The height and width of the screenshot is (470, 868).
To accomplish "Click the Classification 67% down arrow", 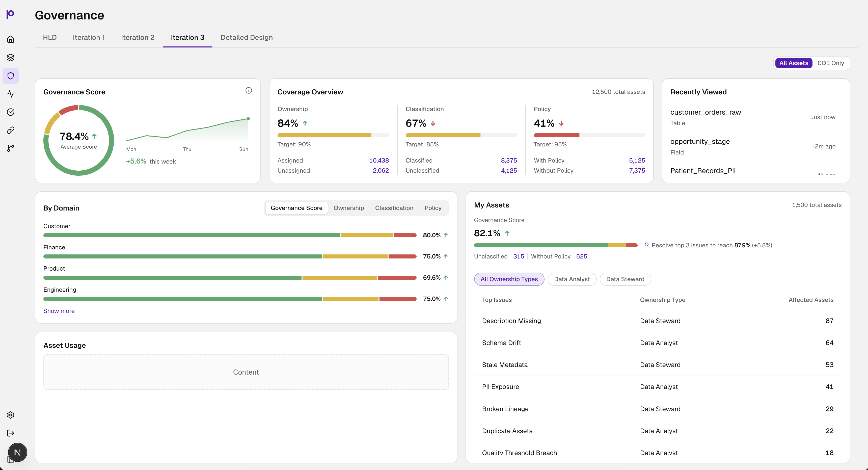I will click(433, 123).
